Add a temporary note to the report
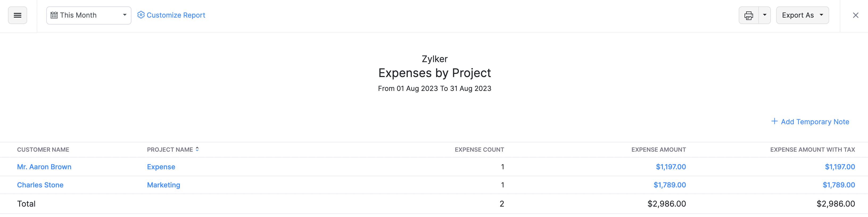 pyautogui.click(x=815, y=122)
